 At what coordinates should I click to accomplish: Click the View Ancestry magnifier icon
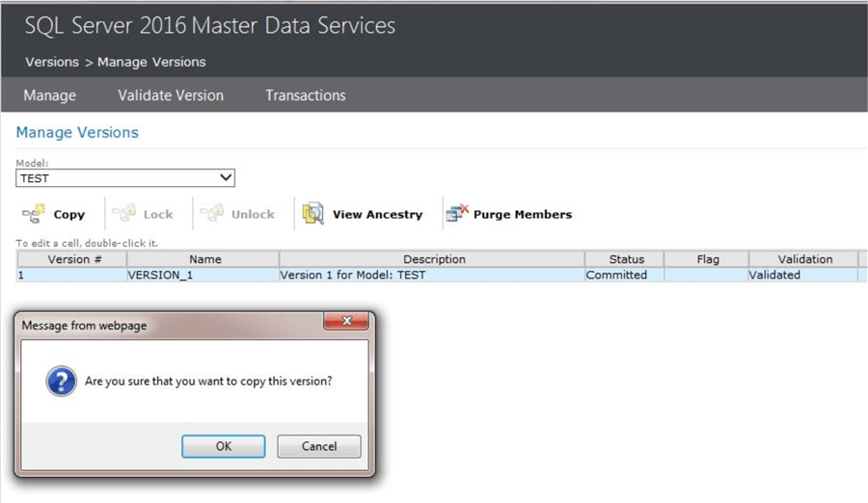tap(312, 214)
